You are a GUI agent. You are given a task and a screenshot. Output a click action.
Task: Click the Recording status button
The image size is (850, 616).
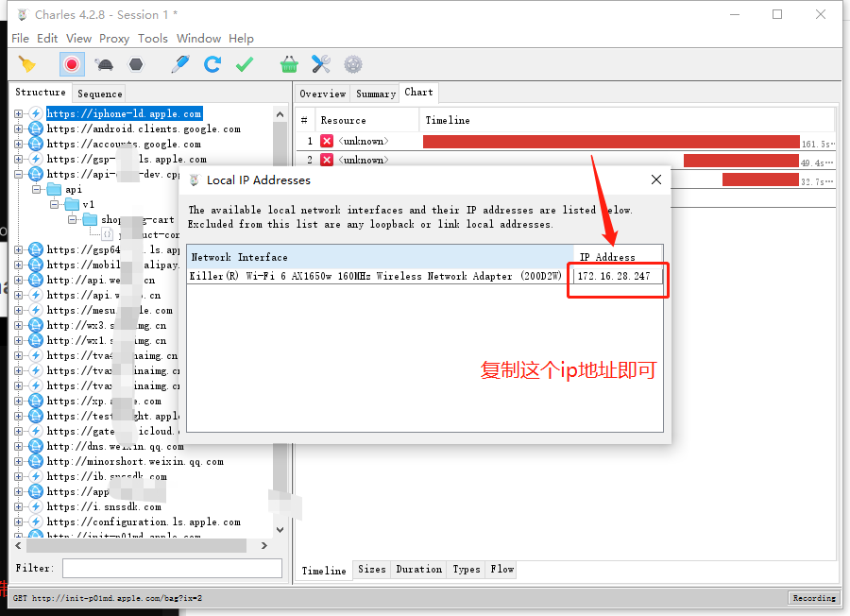pyautogui.click(x=814, y=598)
